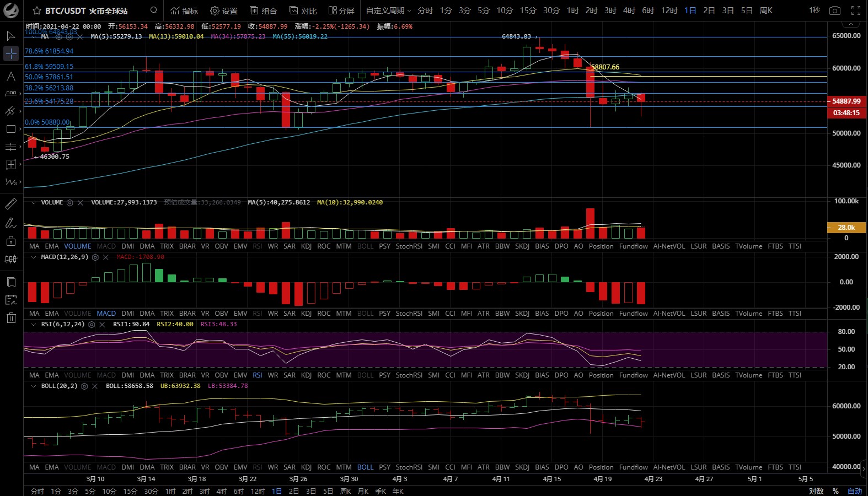Image resolution: width=868 pixels, height=496 pixels.
Task: Open RSI(6,12,24) settings gear
Action: (x=92, y=325)
